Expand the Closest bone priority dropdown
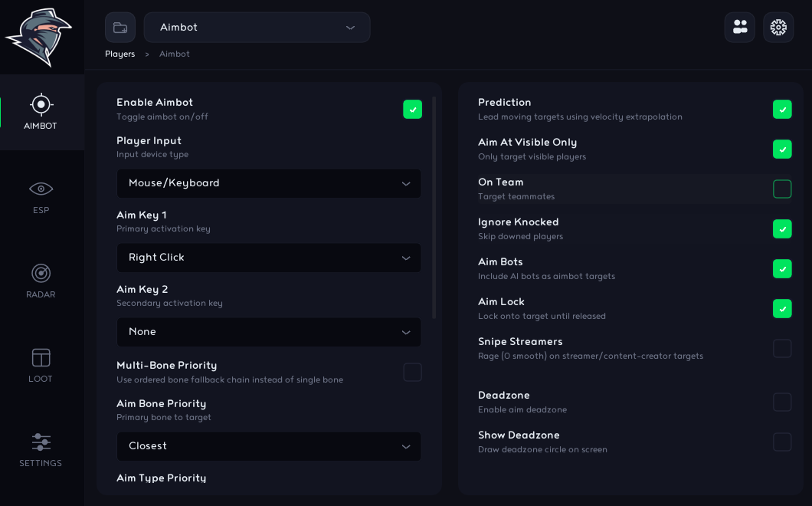The height and width of the screenshot is (506, 812). click(x=269, y=446)
